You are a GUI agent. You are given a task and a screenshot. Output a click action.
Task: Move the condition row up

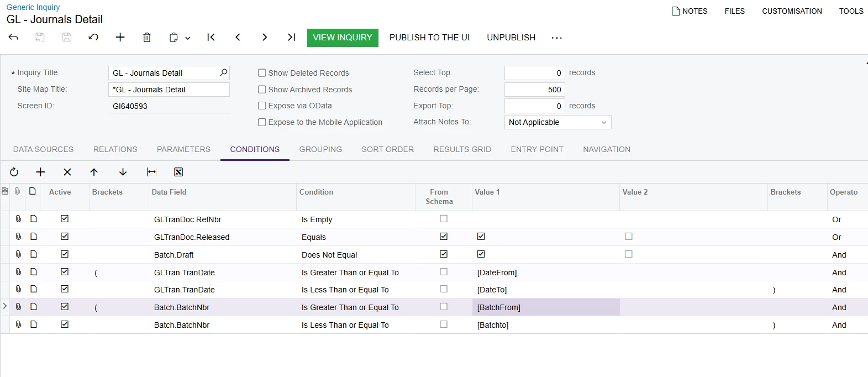coord(94,172)
